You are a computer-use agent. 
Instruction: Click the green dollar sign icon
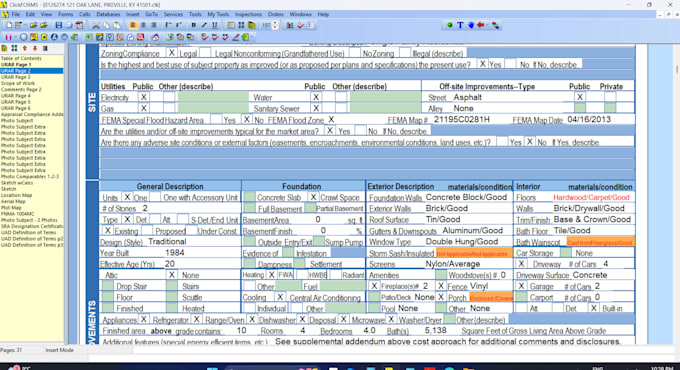click(89, 37)
